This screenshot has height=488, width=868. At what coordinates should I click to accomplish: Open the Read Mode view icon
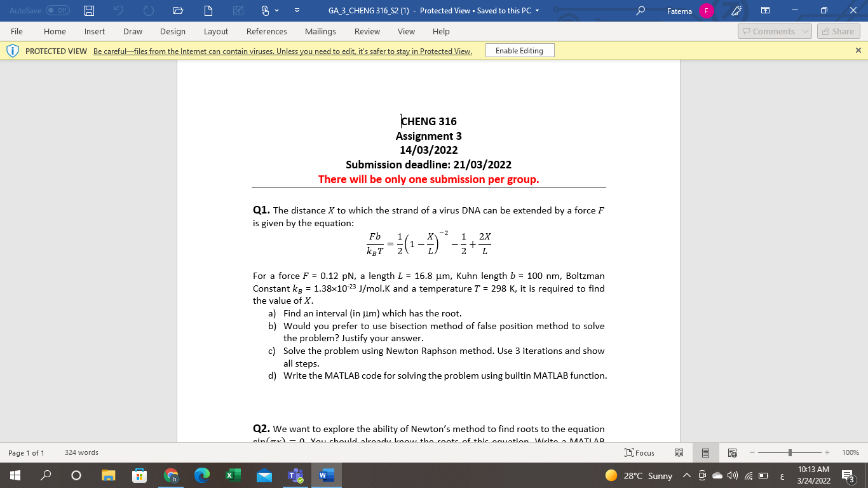coord(679,452)
